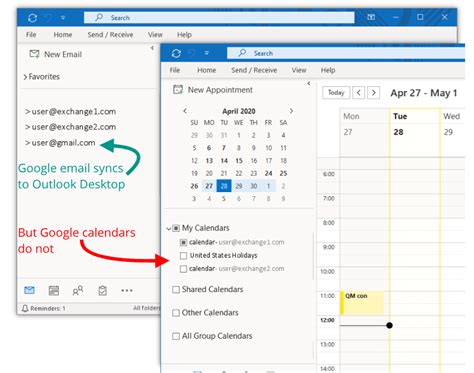The width and height of the screenshot is (474, 373).
Task: Click the Send/Receive sync icon in calendar title bar
Action: pyautogui.click(x=176, y=53)
